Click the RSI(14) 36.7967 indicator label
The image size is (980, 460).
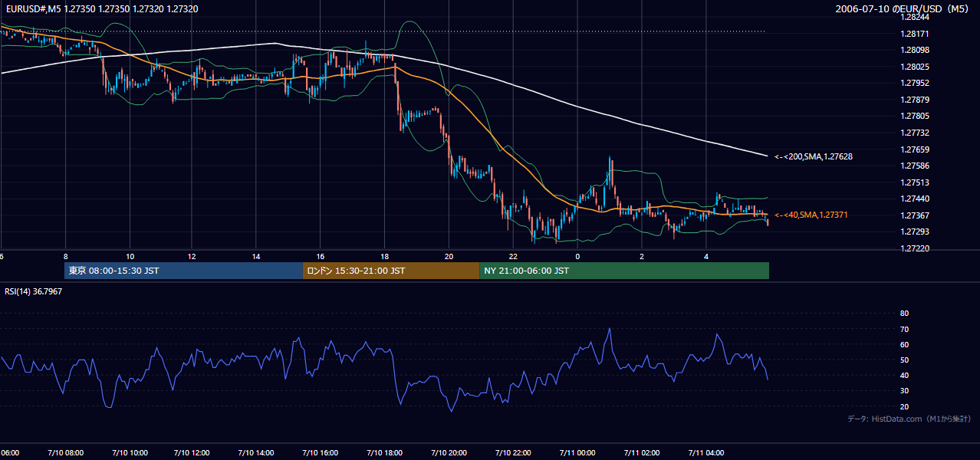(33, 291)
